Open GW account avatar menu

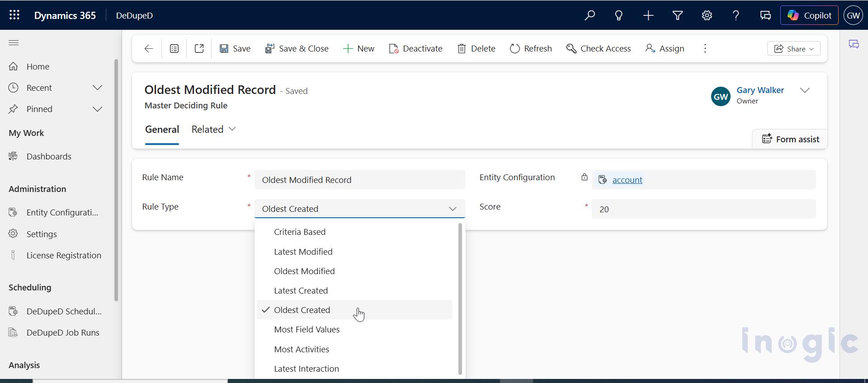(x=853, y=15)
